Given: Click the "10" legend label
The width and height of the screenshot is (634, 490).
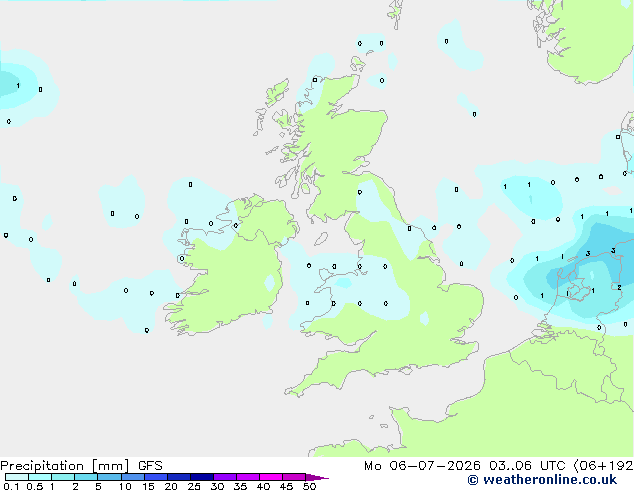Looking at the screenshot, I should (x=125, y=486).
